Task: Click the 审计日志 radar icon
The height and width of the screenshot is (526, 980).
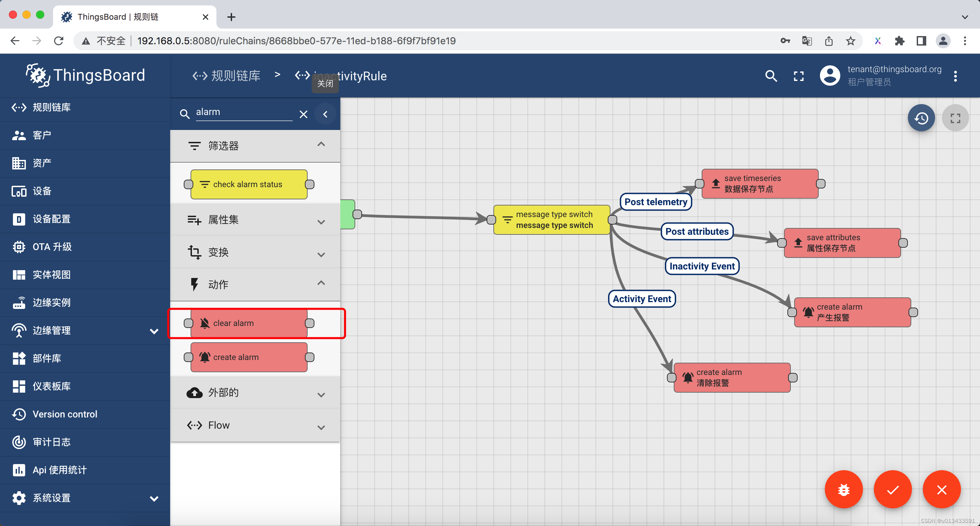Action: (x=19, y=442)
